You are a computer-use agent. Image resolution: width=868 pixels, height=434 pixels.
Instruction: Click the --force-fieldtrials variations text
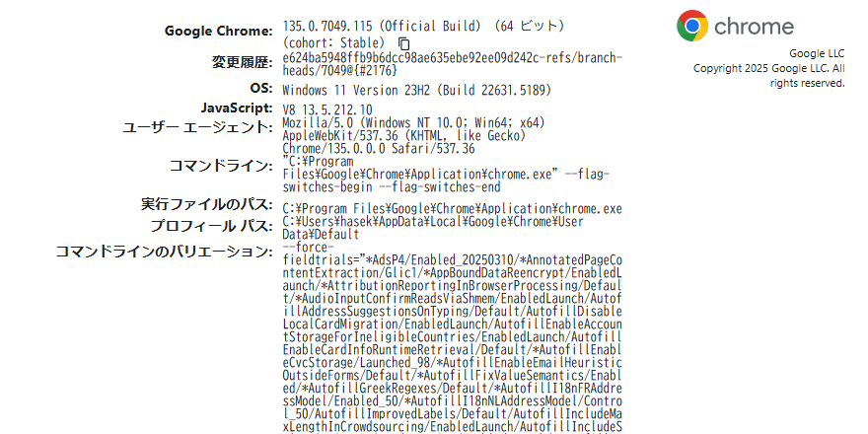click(453, 337)
